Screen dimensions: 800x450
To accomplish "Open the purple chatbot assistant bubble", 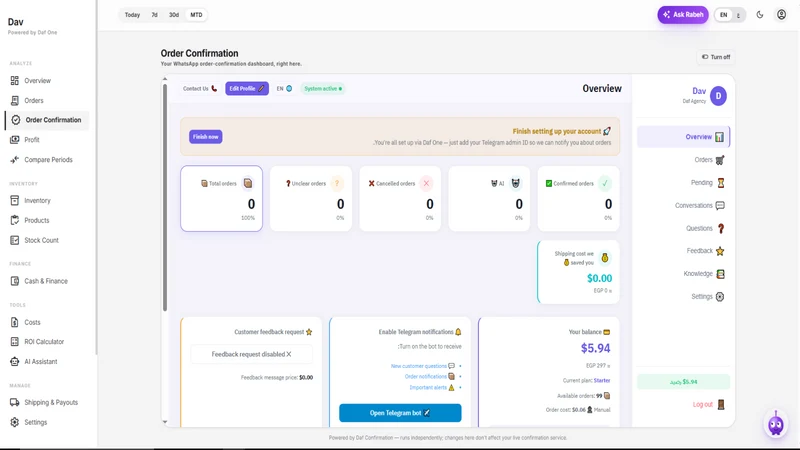I will tap(776, 423).
